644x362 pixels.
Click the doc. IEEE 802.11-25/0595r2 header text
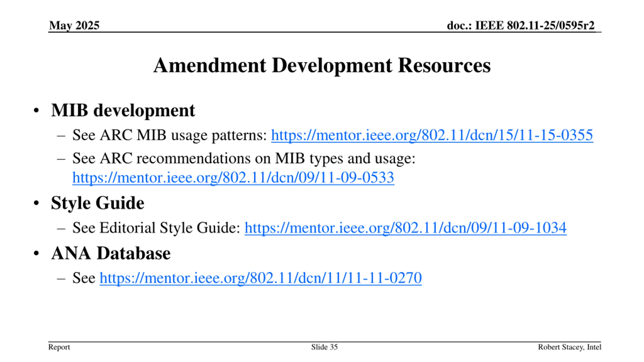[520, 25]
